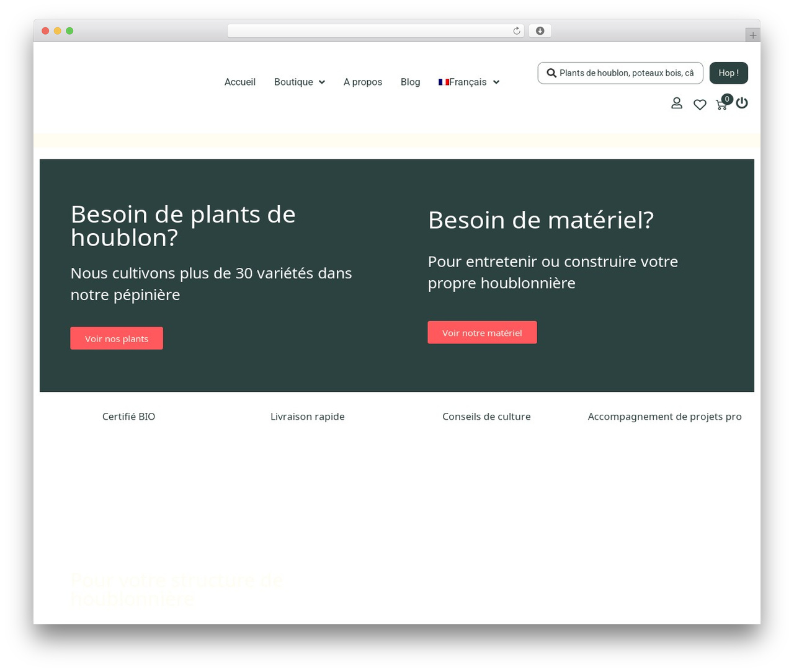Click the Besoin de matériel? heading

(541, 220)
